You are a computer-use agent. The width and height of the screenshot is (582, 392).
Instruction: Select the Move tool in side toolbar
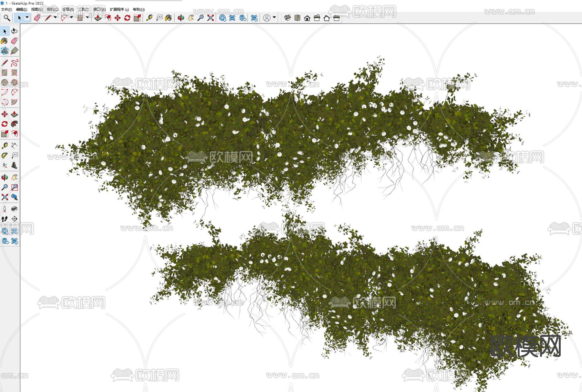[x=5, y=114]
